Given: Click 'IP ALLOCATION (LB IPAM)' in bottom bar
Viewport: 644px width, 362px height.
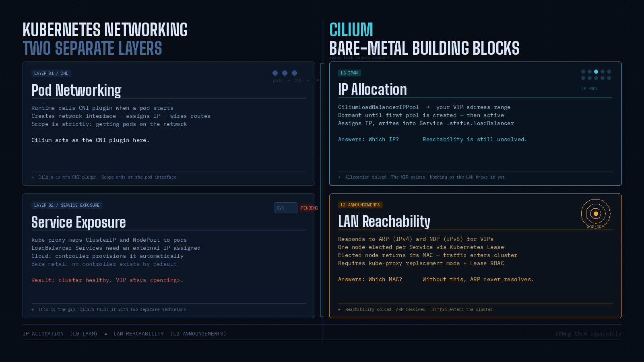Looking at the screenshot, I should click(60, 334).
